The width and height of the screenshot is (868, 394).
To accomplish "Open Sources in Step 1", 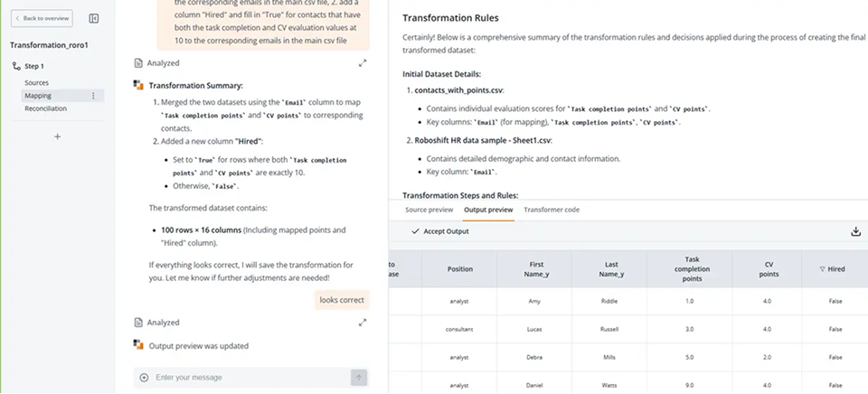I will [x=37, y=82].
